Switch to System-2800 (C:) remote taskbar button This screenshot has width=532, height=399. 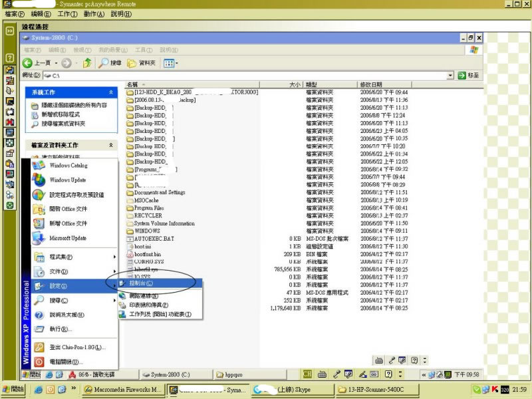(x=176, y=374)
